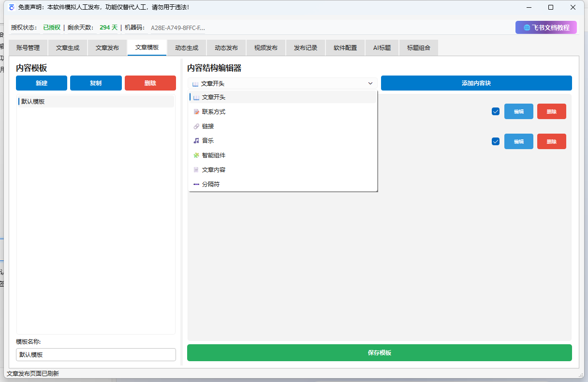Choose the 联系方式 icon in dropdown list
This screenshot has width=588, height=382.
click(196, 112)
